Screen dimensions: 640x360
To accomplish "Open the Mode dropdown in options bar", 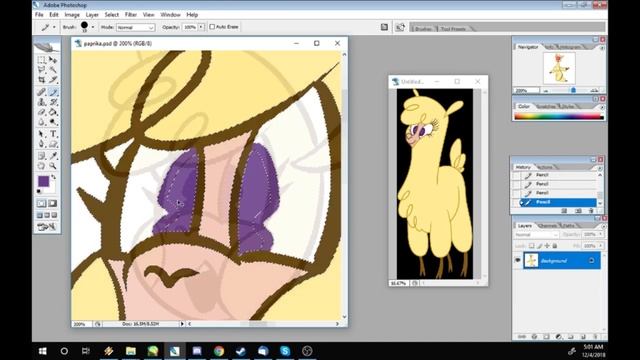I will (136, 27).
